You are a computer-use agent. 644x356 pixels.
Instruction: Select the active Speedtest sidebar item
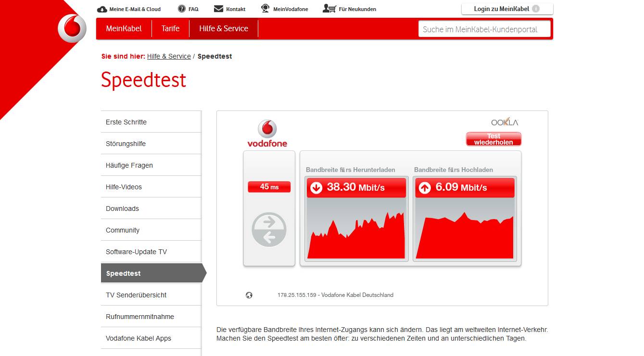[153, 273]
